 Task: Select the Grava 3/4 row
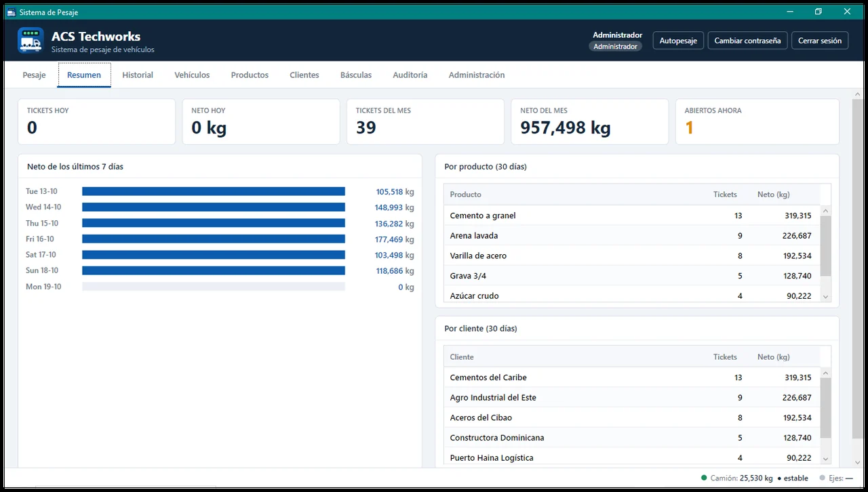pyautogui.click(x=632, y=276)
